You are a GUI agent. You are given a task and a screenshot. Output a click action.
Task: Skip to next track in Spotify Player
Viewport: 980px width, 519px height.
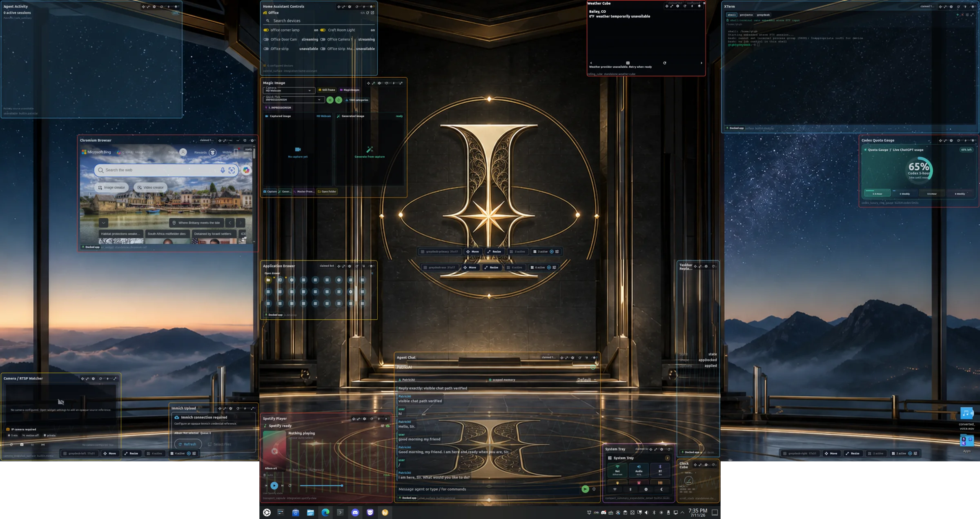[x=282, y=486]
